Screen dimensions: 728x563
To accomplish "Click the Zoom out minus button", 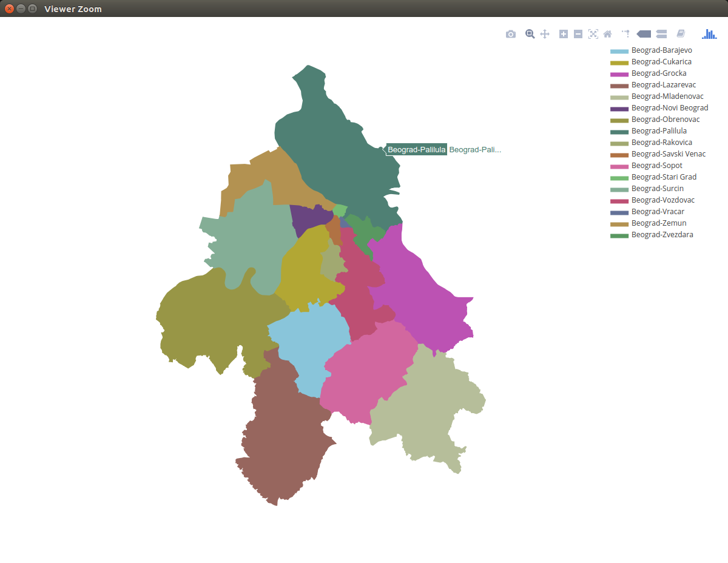I will click(x=578, y=34).
